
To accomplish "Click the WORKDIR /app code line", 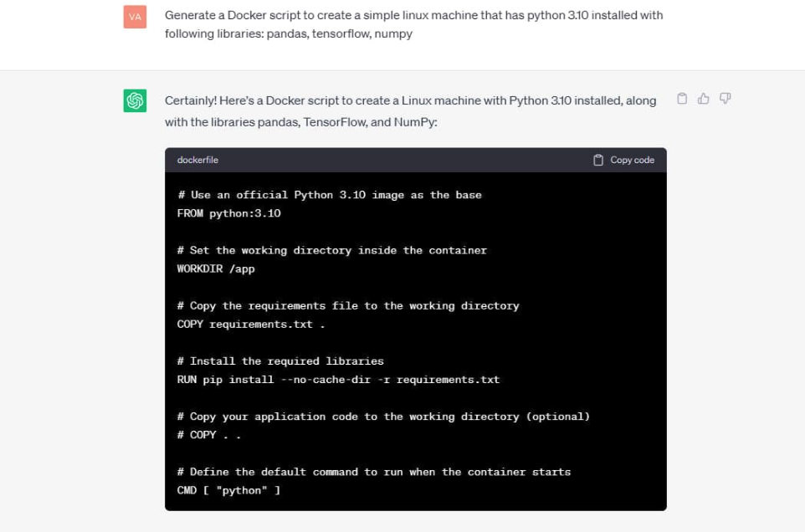I will click(216, 269).
